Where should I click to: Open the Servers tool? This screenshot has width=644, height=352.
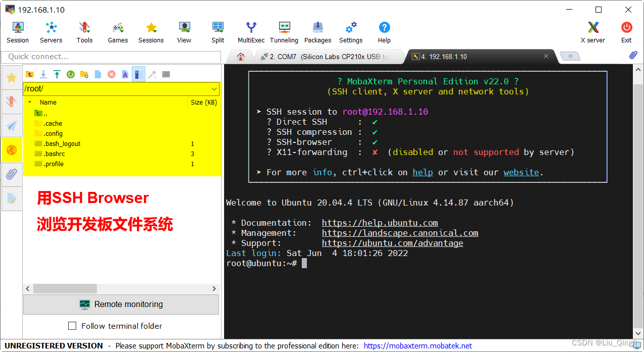tap(51, 32)
